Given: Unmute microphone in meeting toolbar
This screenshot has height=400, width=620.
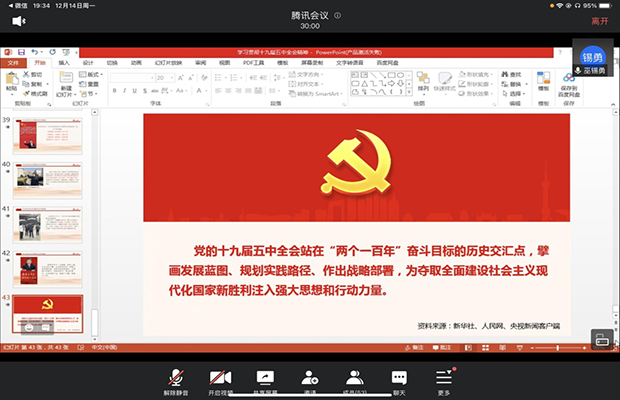Looking at the screenshot, I should 177,378.
